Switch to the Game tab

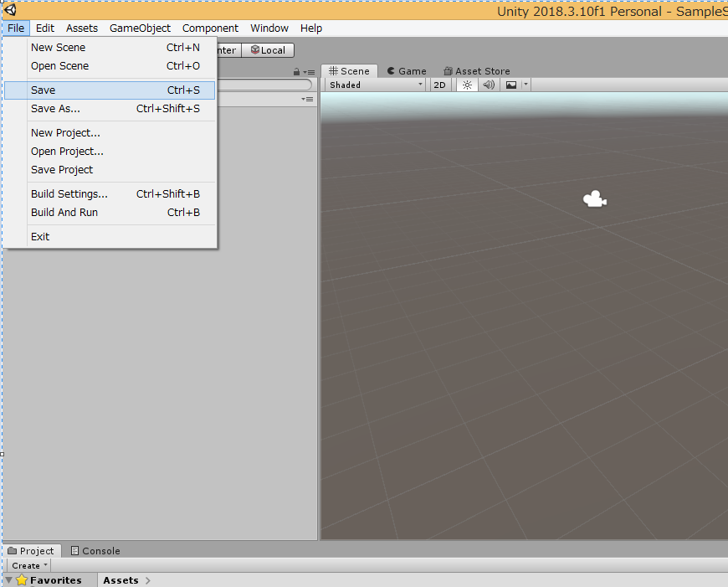(407, 71)
